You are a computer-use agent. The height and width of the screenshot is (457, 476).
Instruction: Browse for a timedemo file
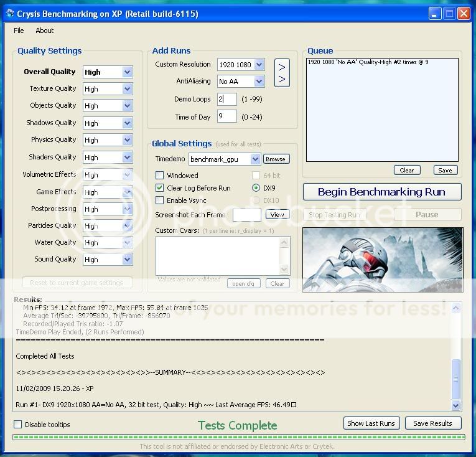[276, 159]
